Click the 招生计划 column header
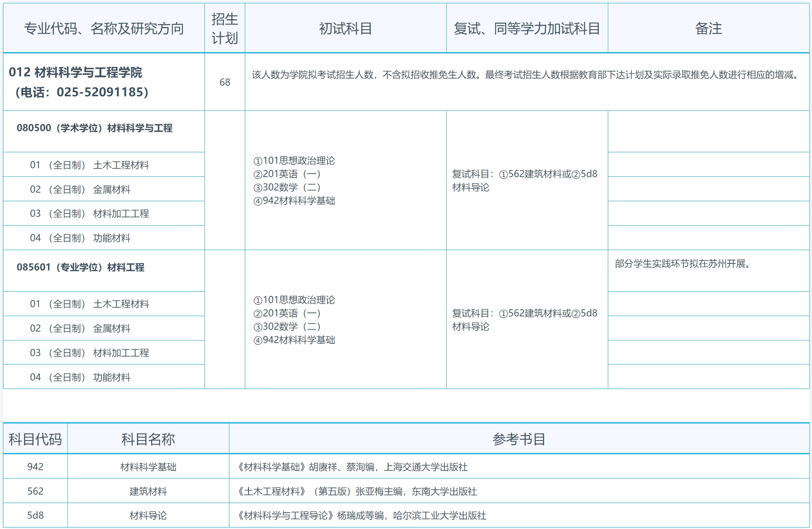The width and height of the screenshot is (812, 529). tap(224, 28)
